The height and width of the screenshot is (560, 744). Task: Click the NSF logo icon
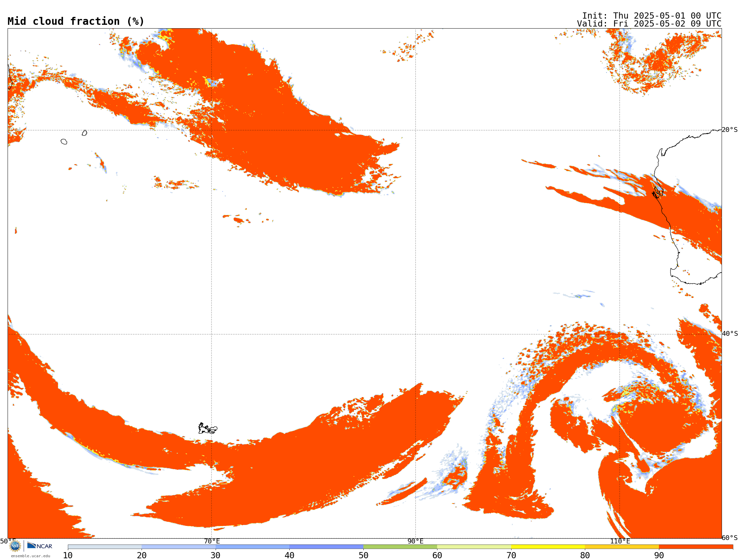pyautogui.click(x=15, y=546)
